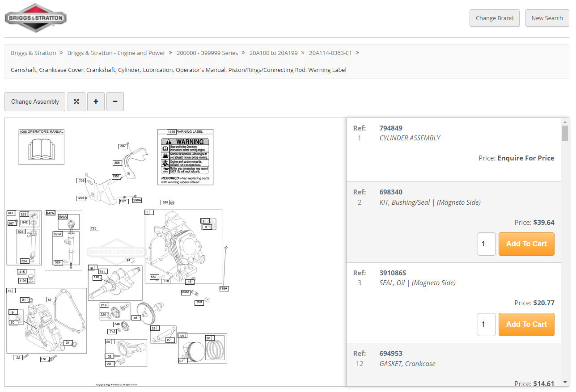Click reference label 22 in diagram
This screenshot has width=576, height=392.
tap(17, 358)
